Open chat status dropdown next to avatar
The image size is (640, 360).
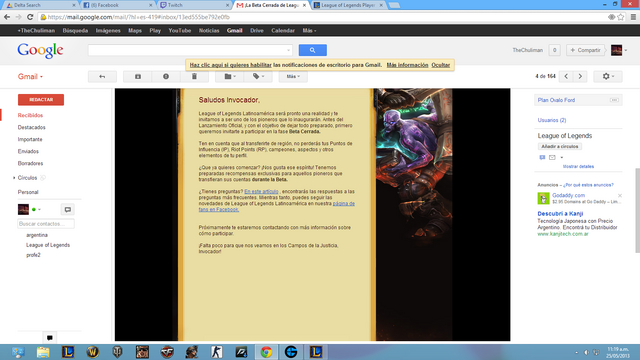click(39, 210)
